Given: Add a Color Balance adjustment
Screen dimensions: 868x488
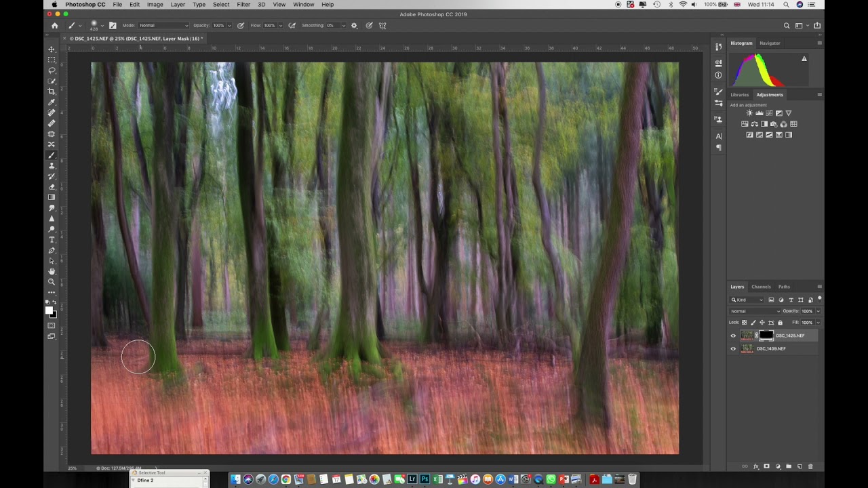Looking at the screenshot, I should [x=754, y=124].
